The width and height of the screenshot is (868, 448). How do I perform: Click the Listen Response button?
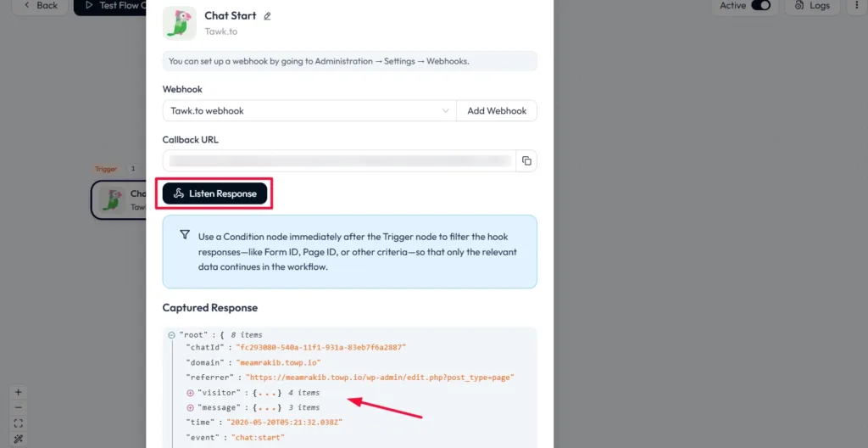pos(214,193)
